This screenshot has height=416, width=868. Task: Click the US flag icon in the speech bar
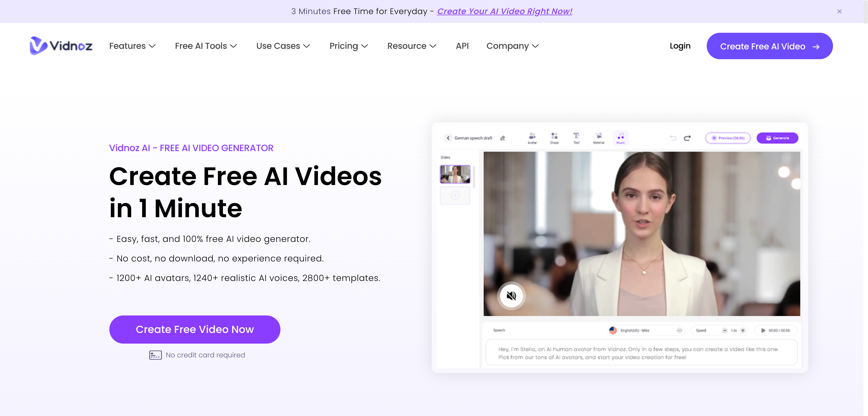pyautogui.click(x=613, y=330)
